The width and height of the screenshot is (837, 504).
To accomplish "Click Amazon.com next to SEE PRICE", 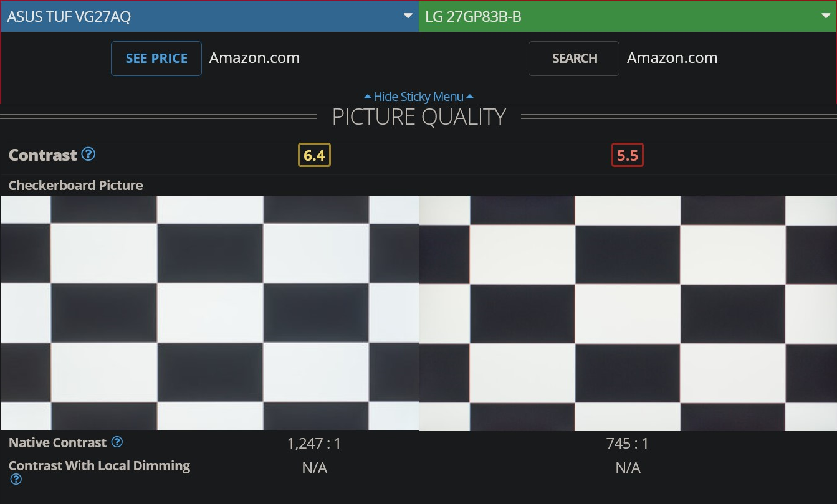I will 254,58.
